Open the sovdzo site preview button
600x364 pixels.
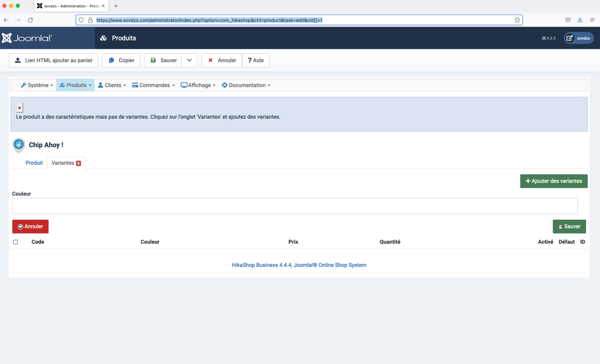coord(579,38)
